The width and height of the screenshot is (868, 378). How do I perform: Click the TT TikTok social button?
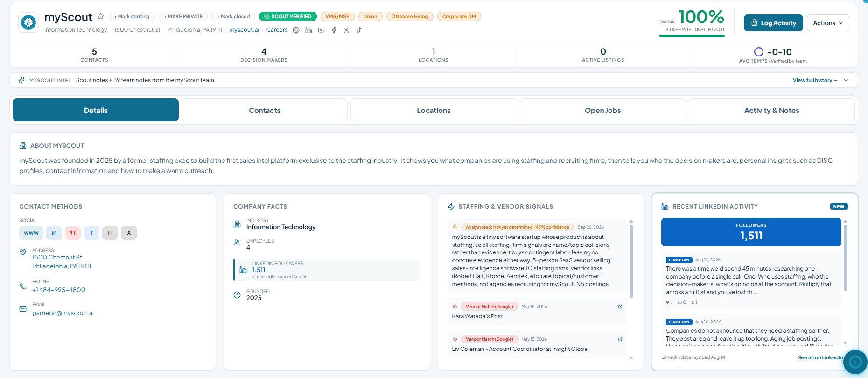tap(110, 233)
